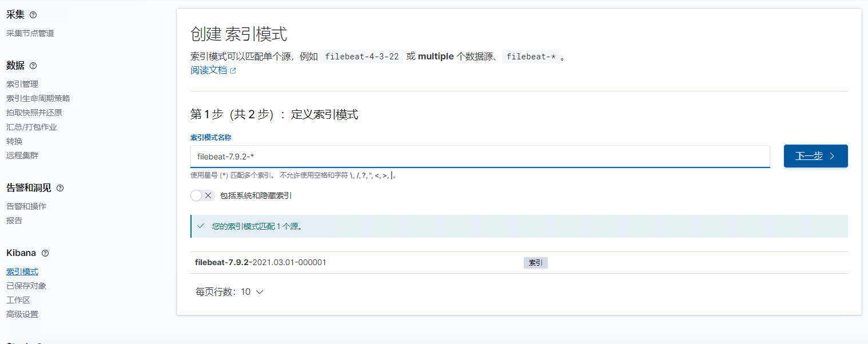The image size is (868, 344).
Task: Open 告警和操作 page
Action: click(26, 206)
